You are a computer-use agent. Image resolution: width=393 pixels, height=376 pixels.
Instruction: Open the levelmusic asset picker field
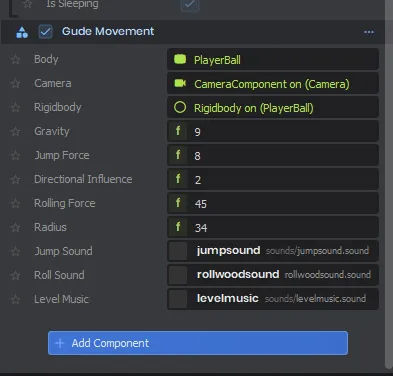273,299
